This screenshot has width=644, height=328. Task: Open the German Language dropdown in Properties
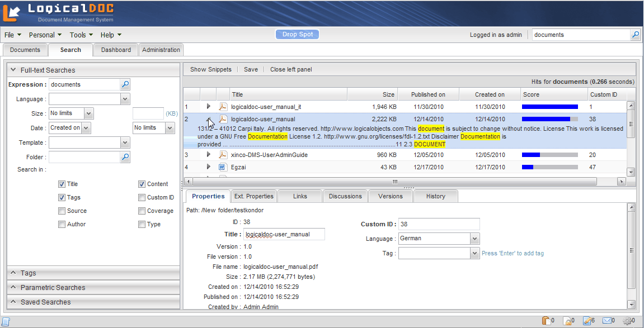(x=475, y=238)
